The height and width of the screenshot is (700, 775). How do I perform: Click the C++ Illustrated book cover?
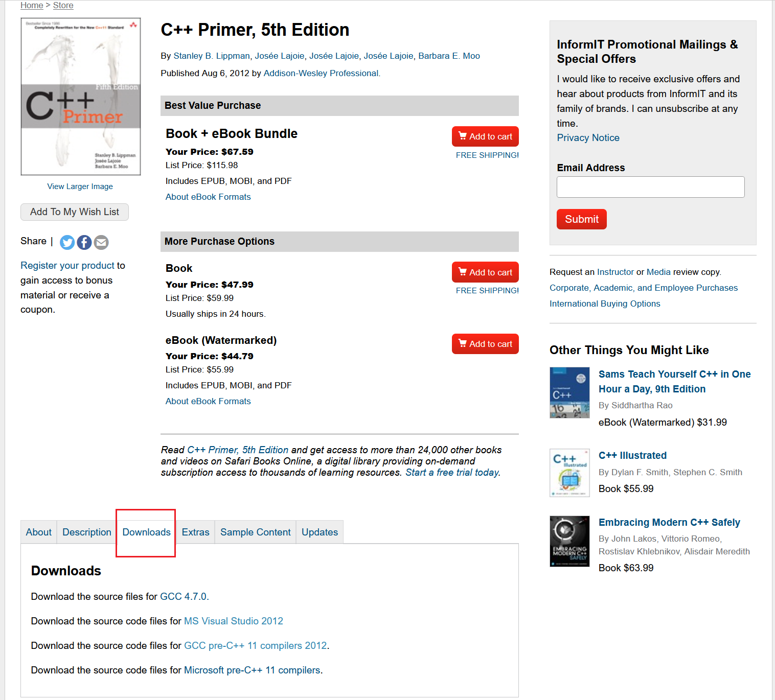coord(569,473)
